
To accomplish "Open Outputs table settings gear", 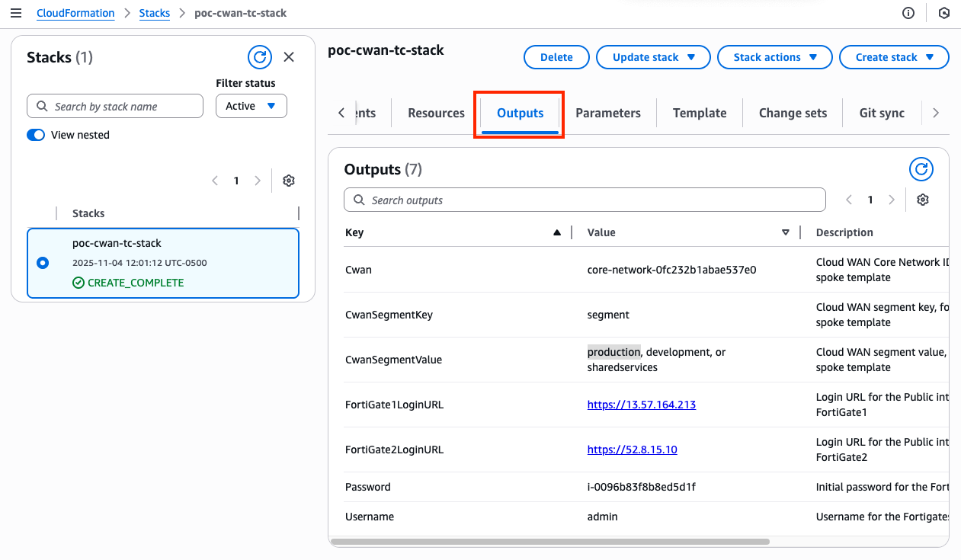I will pos(923,200).
